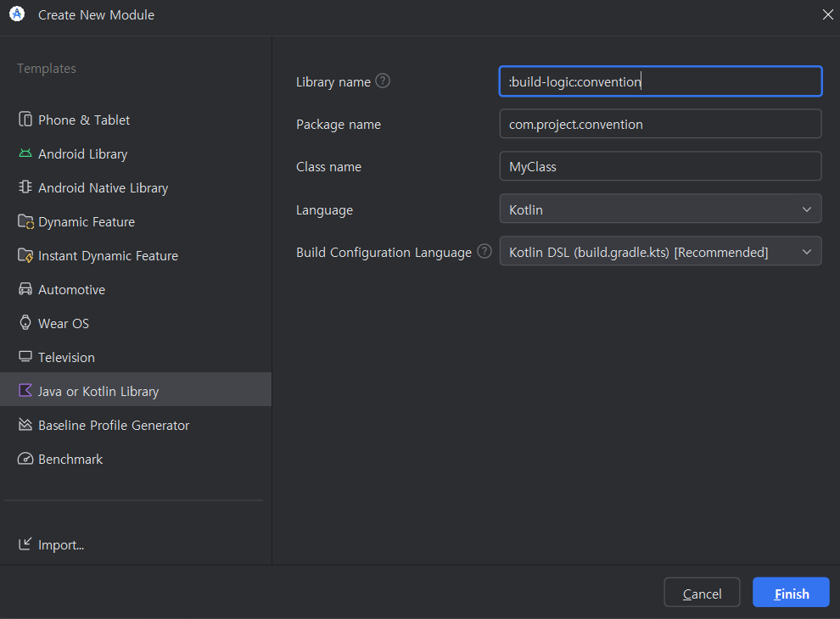Image resolution: width=840 pixels, height=619 pixels.
Task: Expand the Build Configuration Language combo box
Action: [660, 251]
